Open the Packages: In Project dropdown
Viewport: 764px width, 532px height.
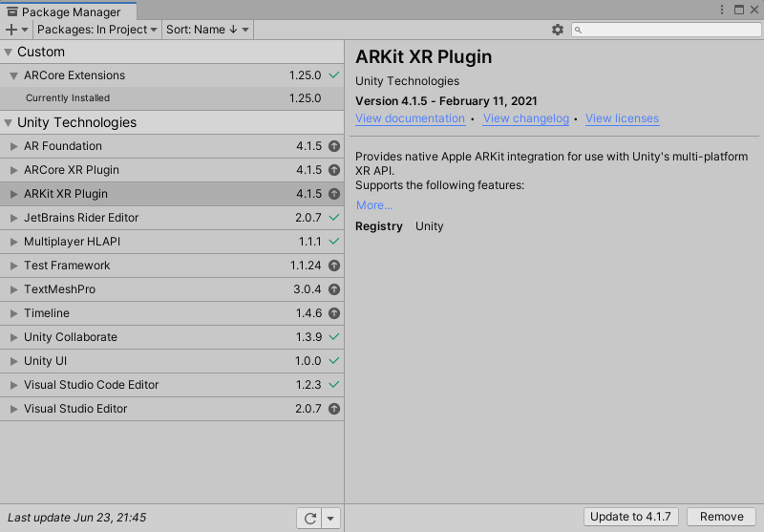point(97,30)
